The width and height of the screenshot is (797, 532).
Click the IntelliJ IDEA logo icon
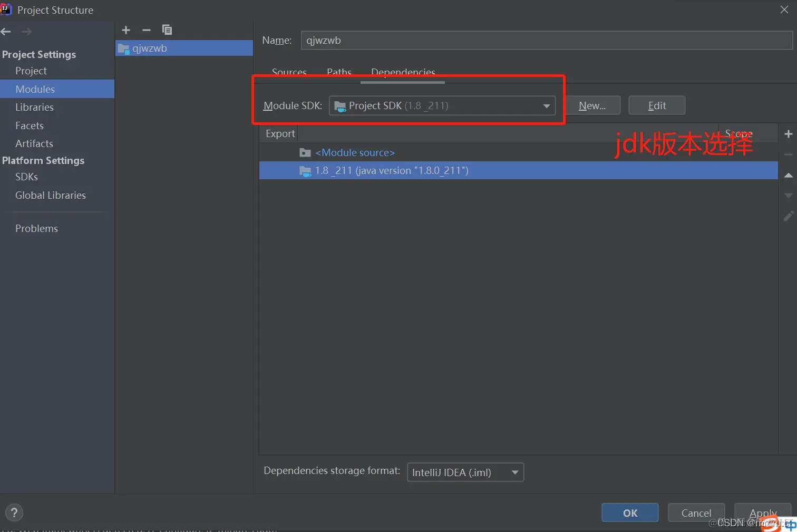point(6,9)
